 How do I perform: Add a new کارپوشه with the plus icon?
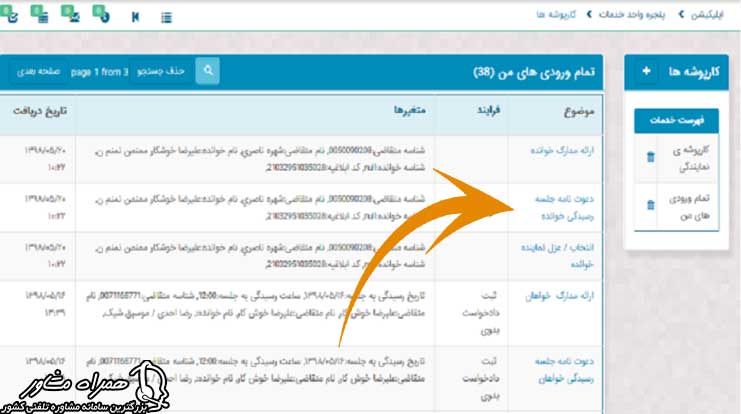tap(646, 71)
